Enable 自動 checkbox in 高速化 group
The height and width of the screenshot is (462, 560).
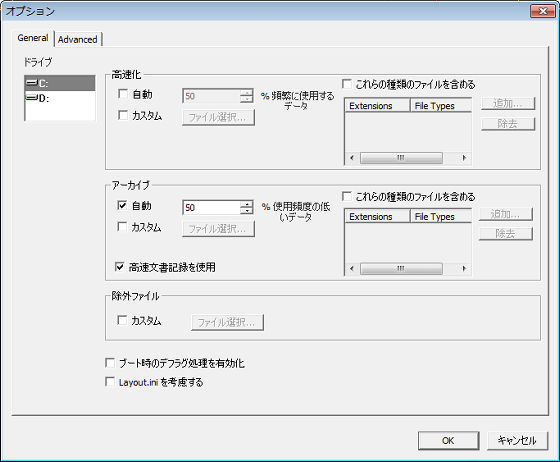[123, 94]
